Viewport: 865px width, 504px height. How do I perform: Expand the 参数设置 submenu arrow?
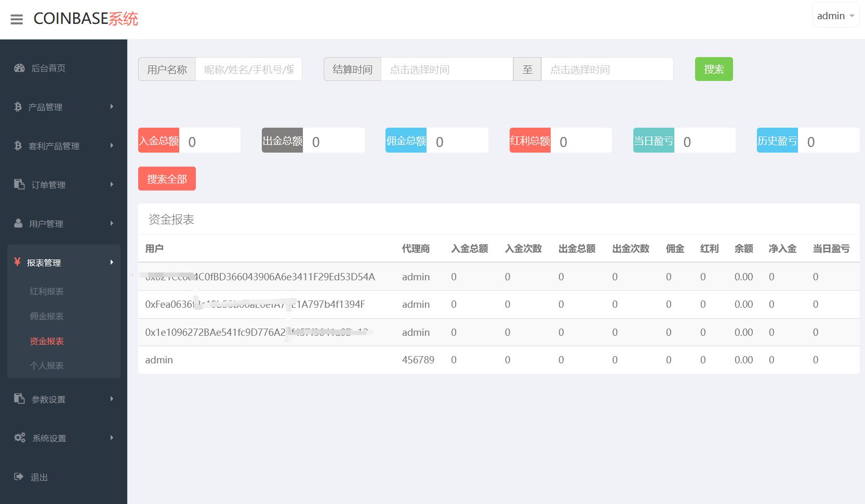(x=112, y=399)
